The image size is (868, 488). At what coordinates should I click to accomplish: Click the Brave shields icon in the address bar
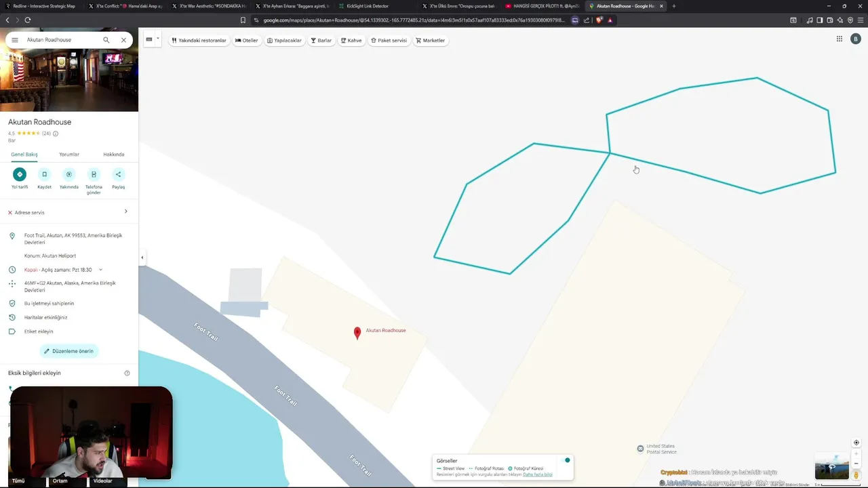pos(599,20)
